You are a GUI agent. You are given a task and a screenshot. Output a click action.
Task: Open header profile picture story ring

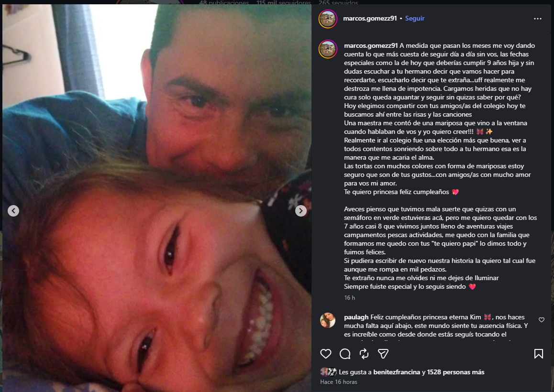tap(328, 19)
